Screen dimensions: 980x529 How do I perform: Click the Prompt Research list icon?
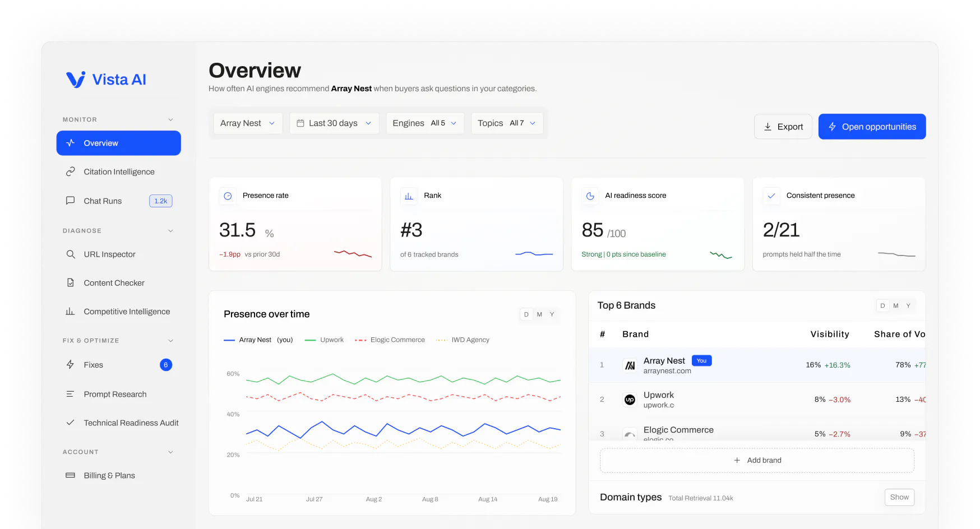coord(71,394)
